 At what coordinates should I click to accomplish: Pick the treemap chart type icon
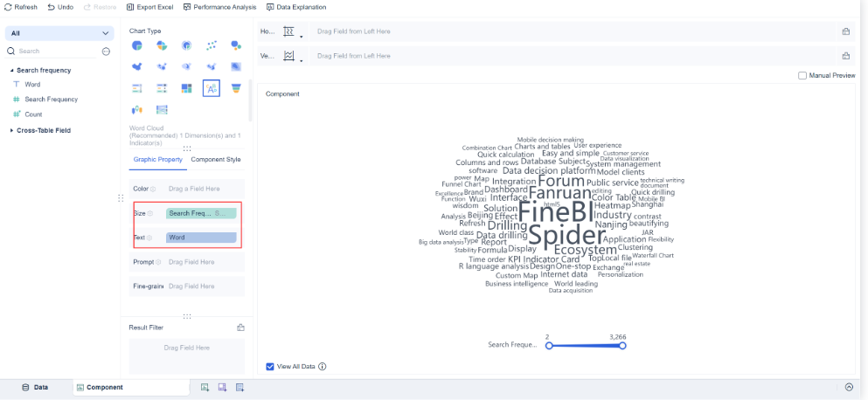coord(186,88)
